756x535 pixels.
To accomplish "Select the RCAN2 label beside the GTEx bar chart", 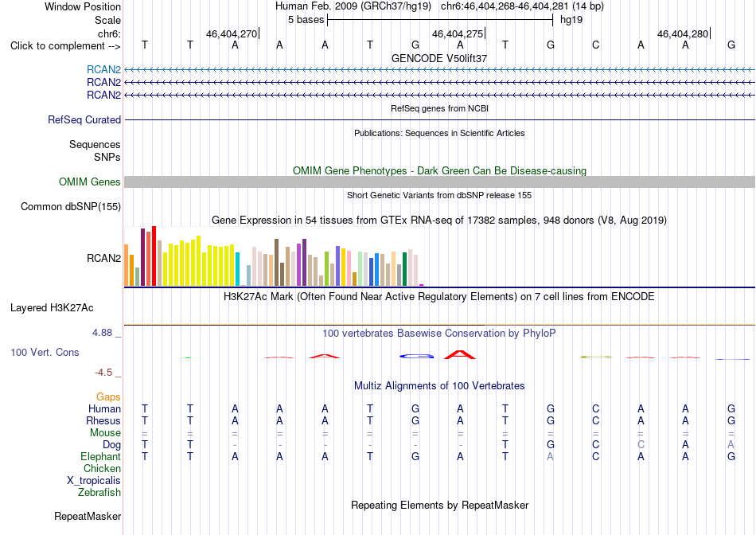I will tap(103, 258).
